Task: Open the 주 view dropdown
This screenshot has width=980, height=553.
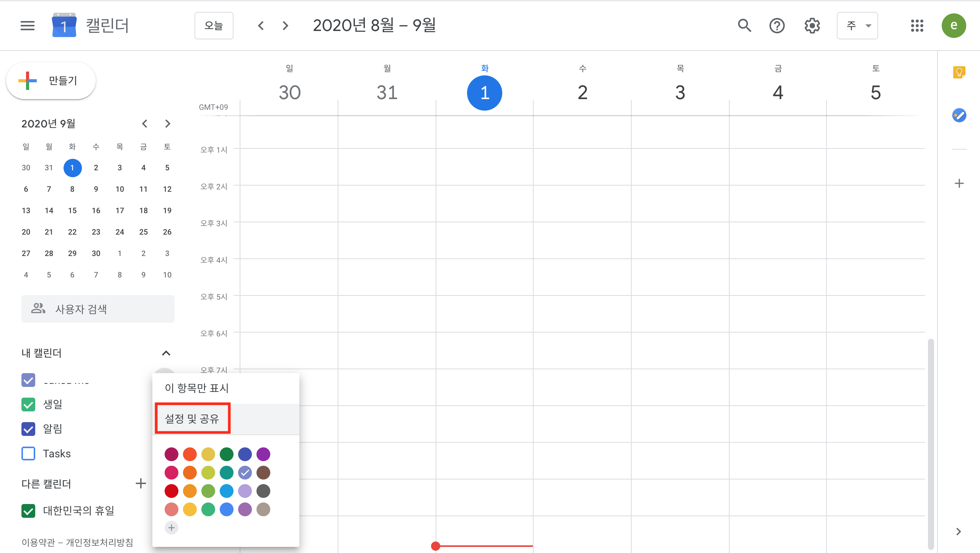Action: 857,26
